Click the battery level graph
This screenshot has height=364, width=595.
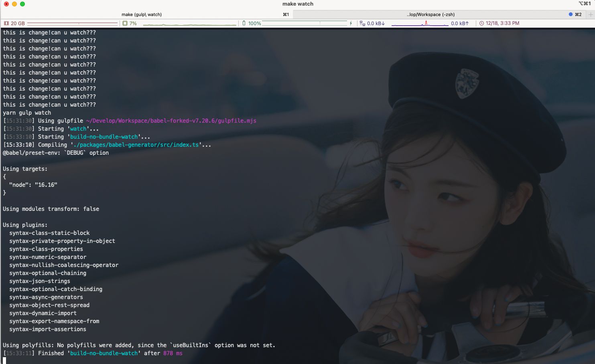pyautogui.click(x=305, y=23)
